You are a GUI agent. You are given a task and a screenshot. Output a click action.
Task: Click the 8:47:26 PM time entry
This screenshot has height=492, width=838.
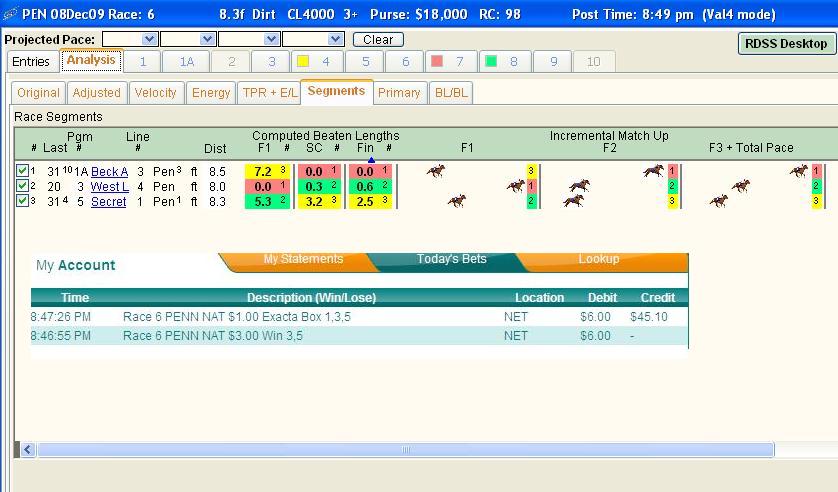pyautogui.click(x=61, y=317)
